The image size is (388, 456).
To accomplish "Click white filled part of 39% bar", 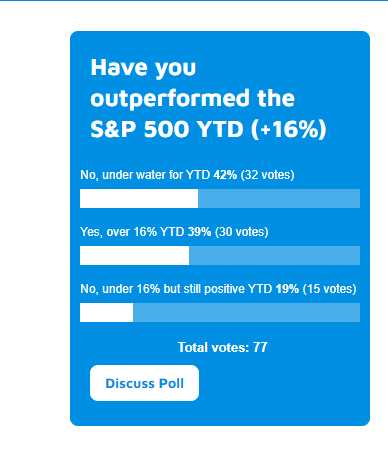I will pyautogui.click(x=135, y=256).
